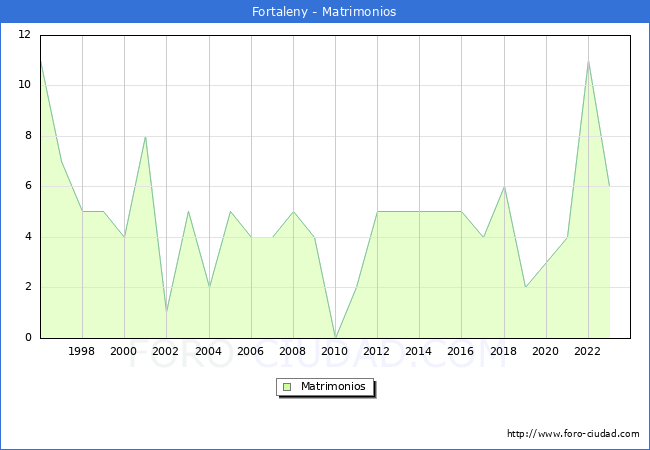Screen dimensions: 650x450
Task: Click the 12 label on y-axis
Action: (x=24, y=35)
